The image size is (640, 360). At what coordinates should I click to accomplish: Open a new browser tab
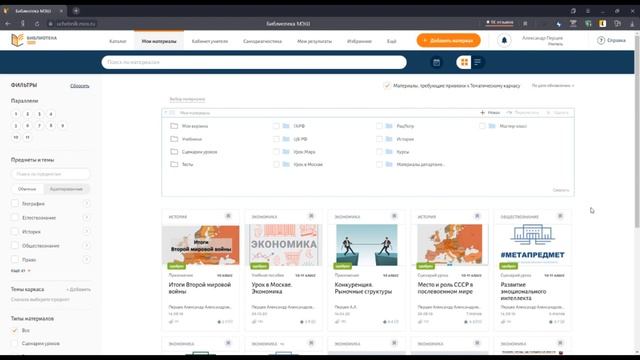[x=76, y=11]
